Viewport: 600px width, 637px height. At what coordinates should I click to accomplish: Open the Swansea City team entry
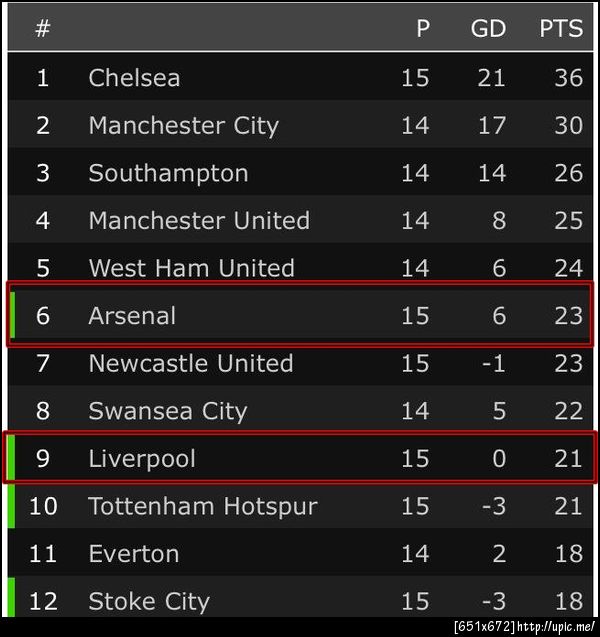[x=167, y=411]
